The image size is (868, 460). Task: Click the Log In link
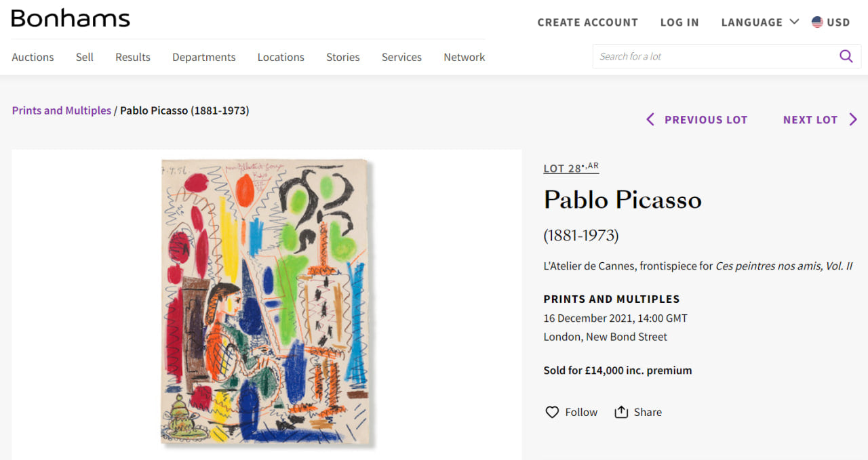tap(679, 22)
